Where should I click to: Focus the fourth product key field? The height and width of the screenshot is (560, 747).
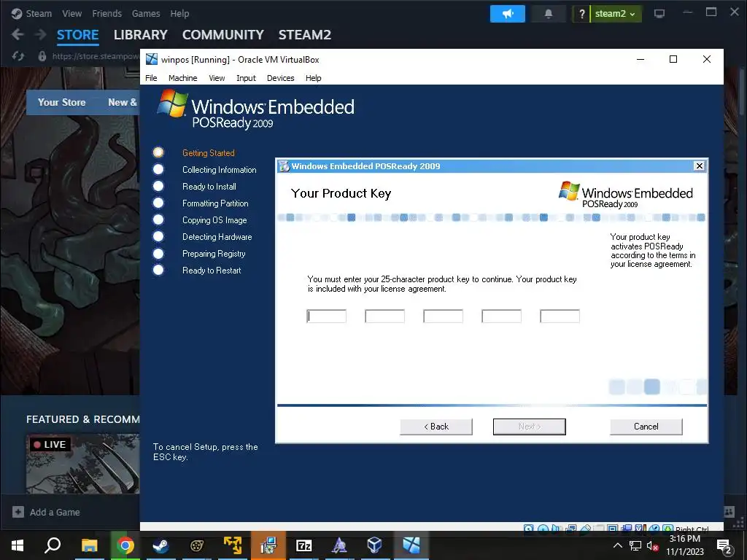point(502,316)
